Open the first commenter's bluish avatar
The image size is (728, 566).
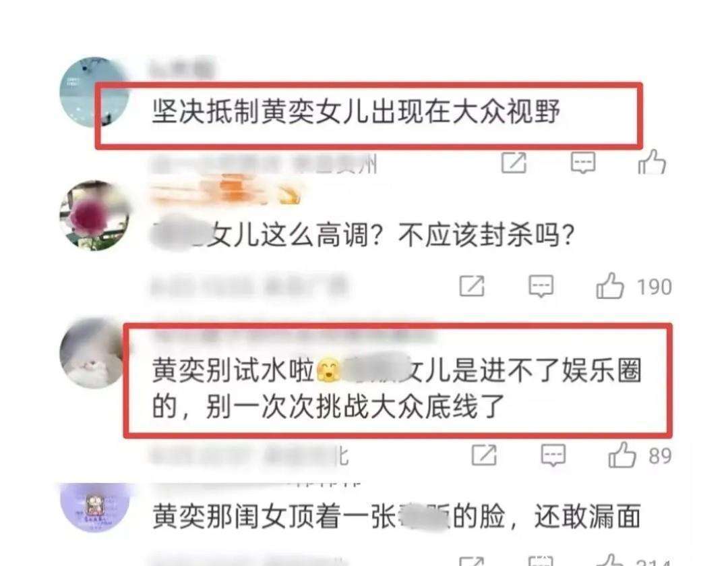94,92
